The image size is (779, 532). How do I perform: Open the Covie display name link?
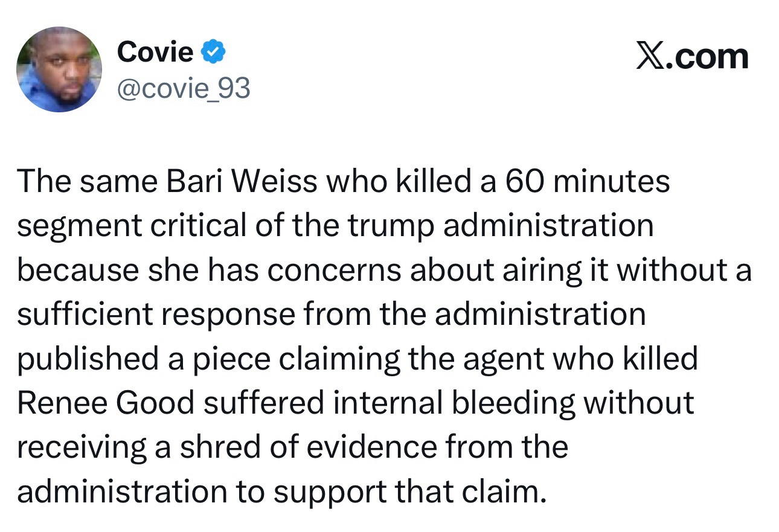pyautogui.click(x=155, y=52)
